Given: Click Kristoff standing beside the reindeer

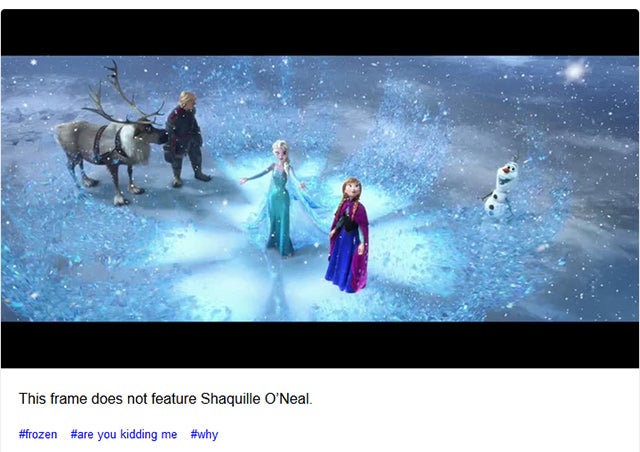Looking at the screenshot, I should pos(186,139).
